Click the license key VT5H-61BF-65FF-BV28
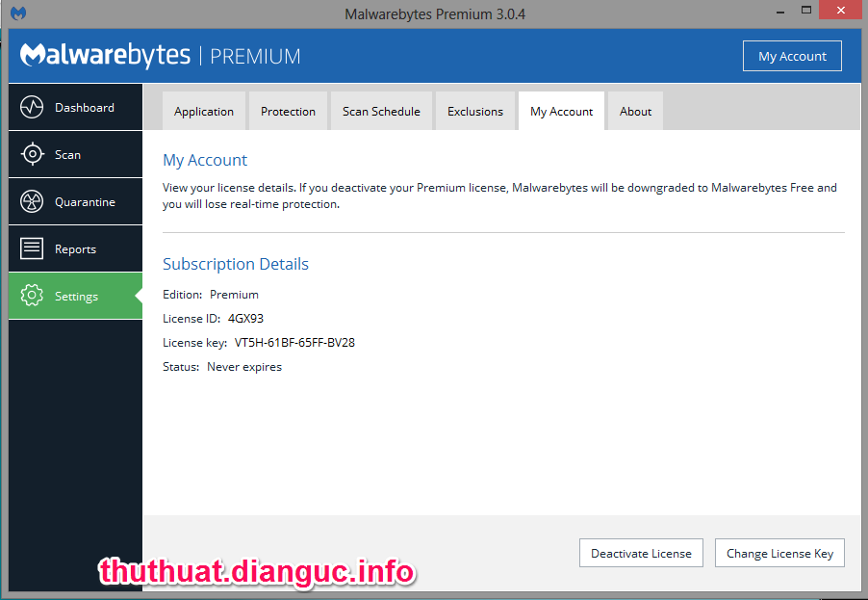Viewport: 868px width, 600px height. point(294,343)
